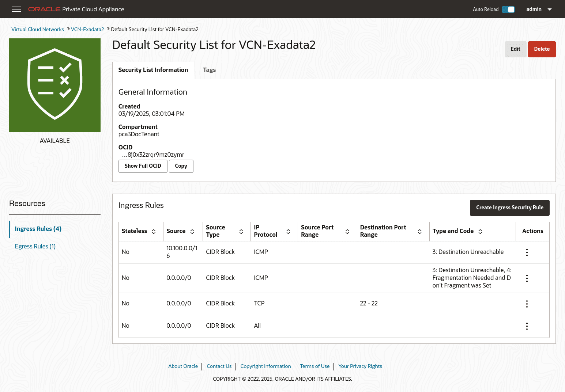Screen dimensions: 565x392
Task: Click the created date 03/19/2025 text
Action: (151, 114)
